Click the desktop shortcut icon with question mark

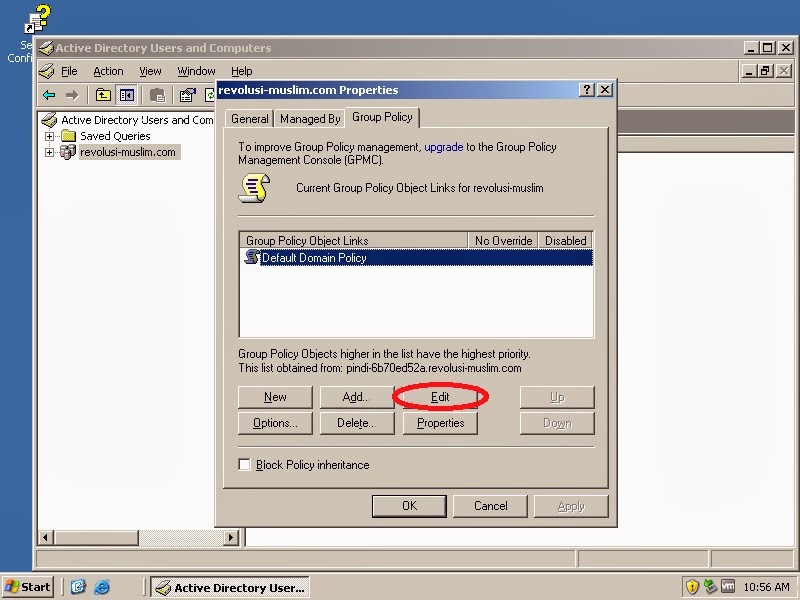(x=38, y=19)
